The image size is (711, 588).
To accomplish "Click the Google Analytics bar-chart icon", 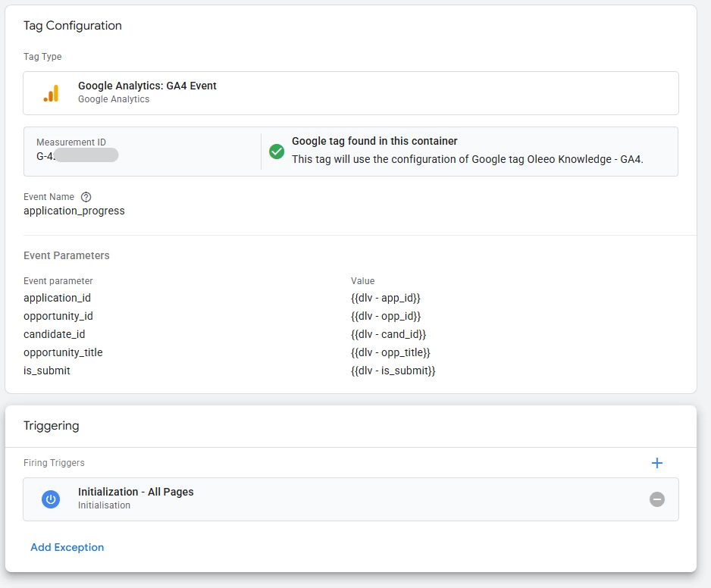I will [x=51, y=93].
